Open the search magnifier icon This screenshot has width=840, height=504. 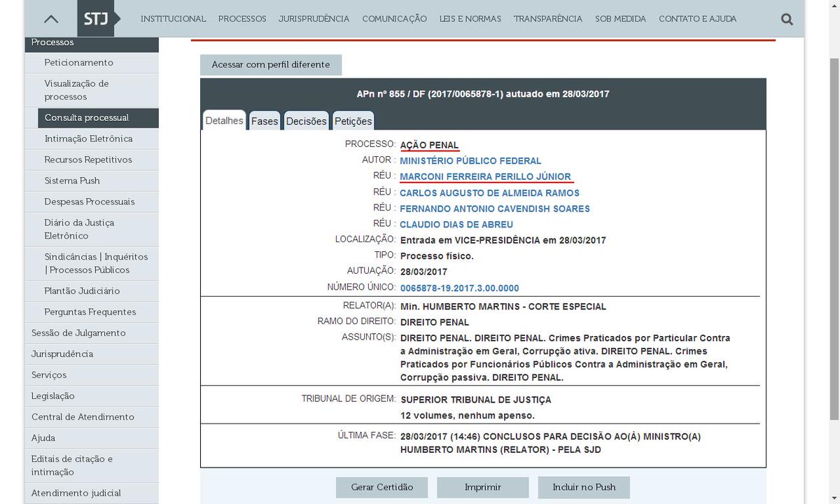pos(787,20)
